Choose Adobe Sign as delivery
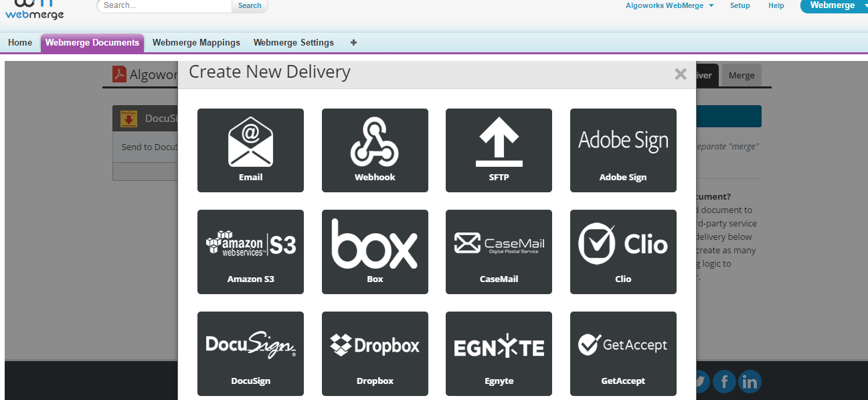 (x=623, y=150)
